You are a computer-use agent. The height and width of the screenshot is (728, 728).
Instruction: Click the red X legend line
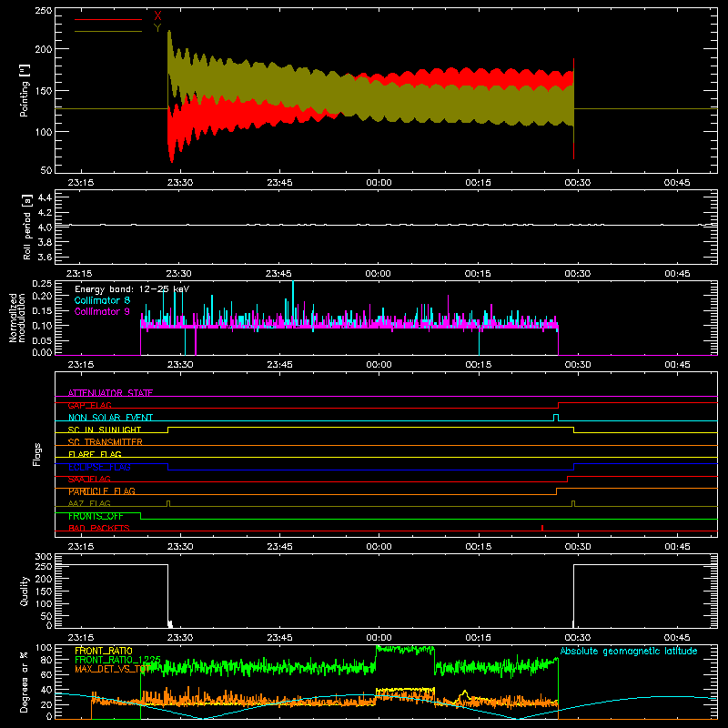pyautogui.click(x=108, y=19)
